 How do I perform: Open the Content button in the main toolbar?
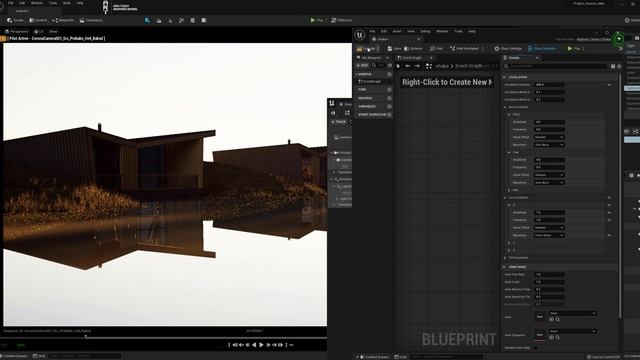(38, 20)
